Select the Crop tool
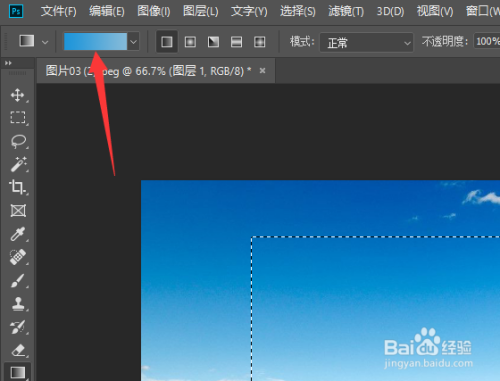The image size is (500, 381). pos(18,187)
